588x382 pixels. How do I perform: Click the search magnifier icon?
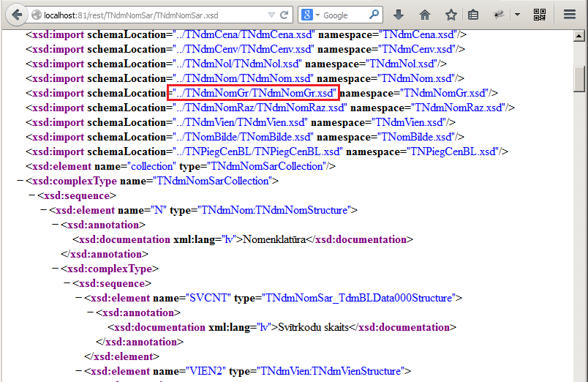click(374, 15)
